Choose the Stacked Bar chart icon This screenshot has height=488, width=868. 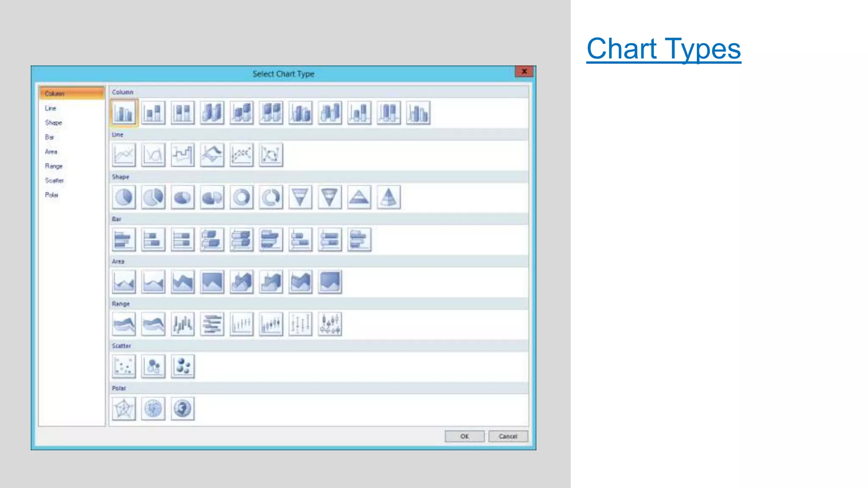click(x=153, y=240)
